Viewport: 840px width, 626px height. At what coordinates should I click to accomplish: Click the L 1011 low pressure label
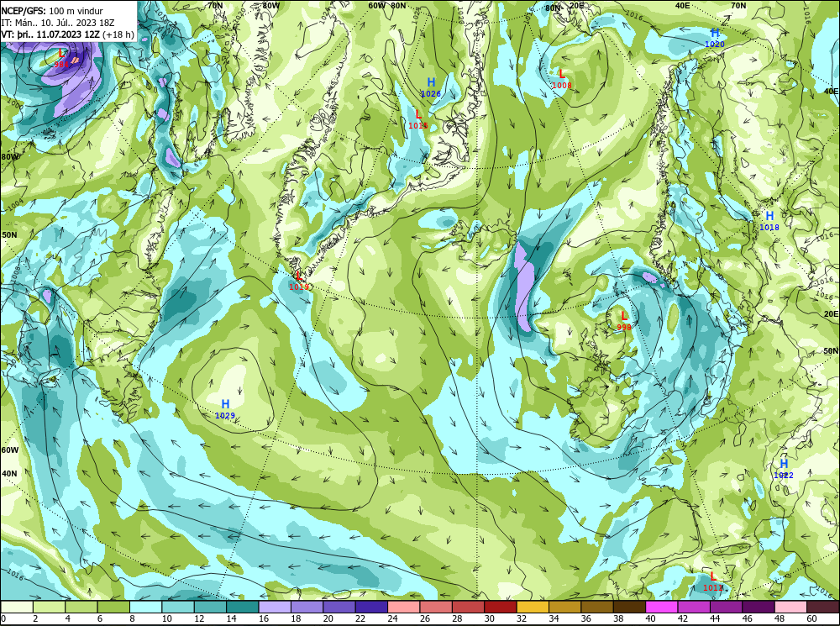pyautogui.click(x=713, y=581)
